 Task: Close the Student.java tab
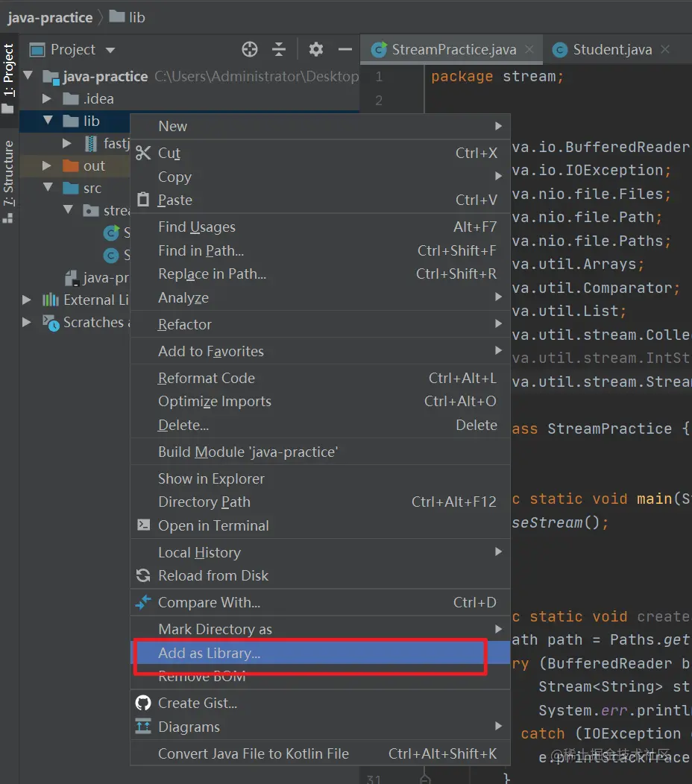(x=665, y=49)
